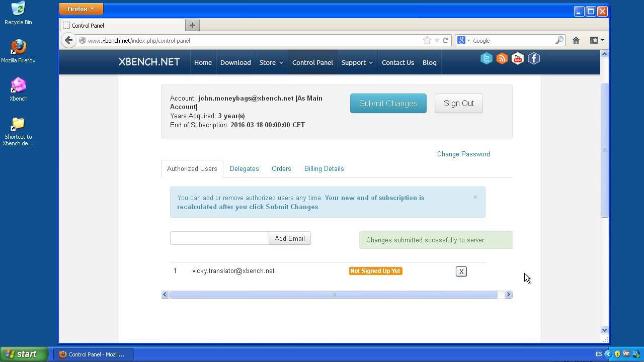Remove vicky.translator with the X button
The image size is (644, 362).
click(461, 271)
